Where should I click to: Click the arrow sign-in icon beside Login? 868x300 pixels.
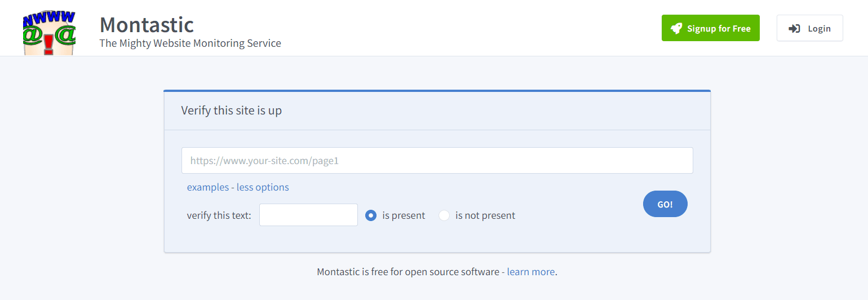tap(794, 28)
